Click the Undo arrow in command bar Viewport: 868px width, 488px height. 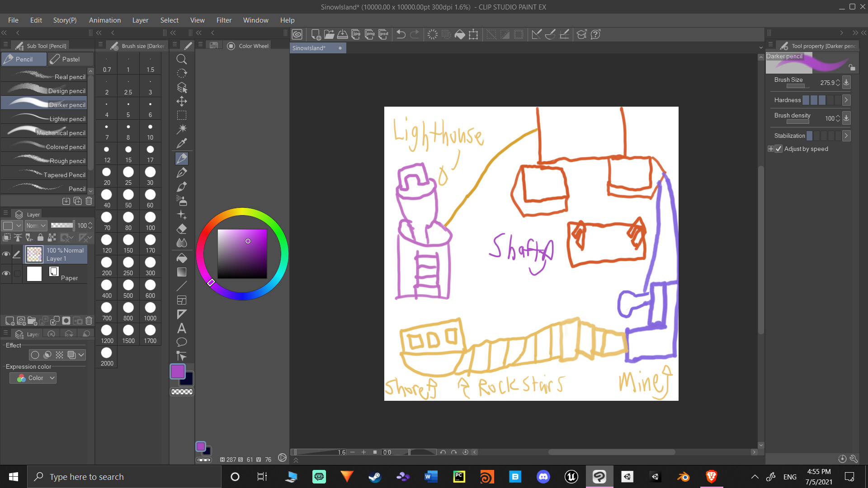[x=401, y=34]
